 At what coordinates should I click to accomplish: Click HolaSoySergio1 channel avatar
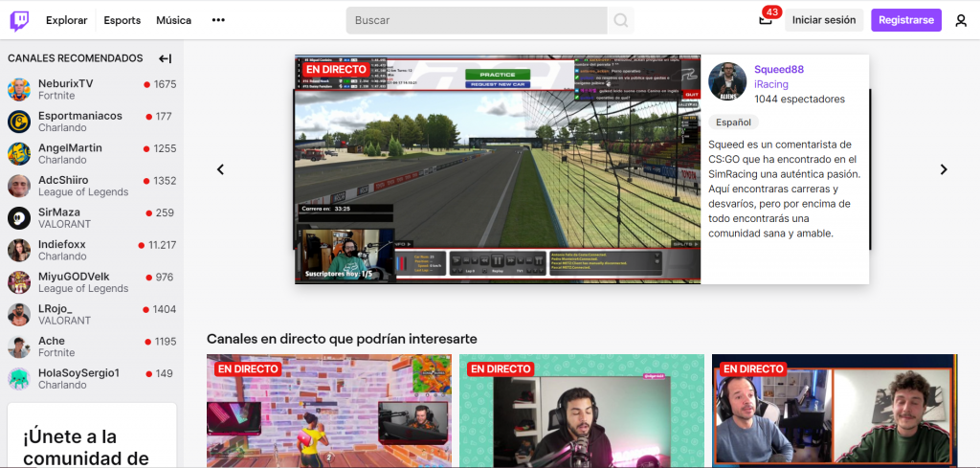19,379
